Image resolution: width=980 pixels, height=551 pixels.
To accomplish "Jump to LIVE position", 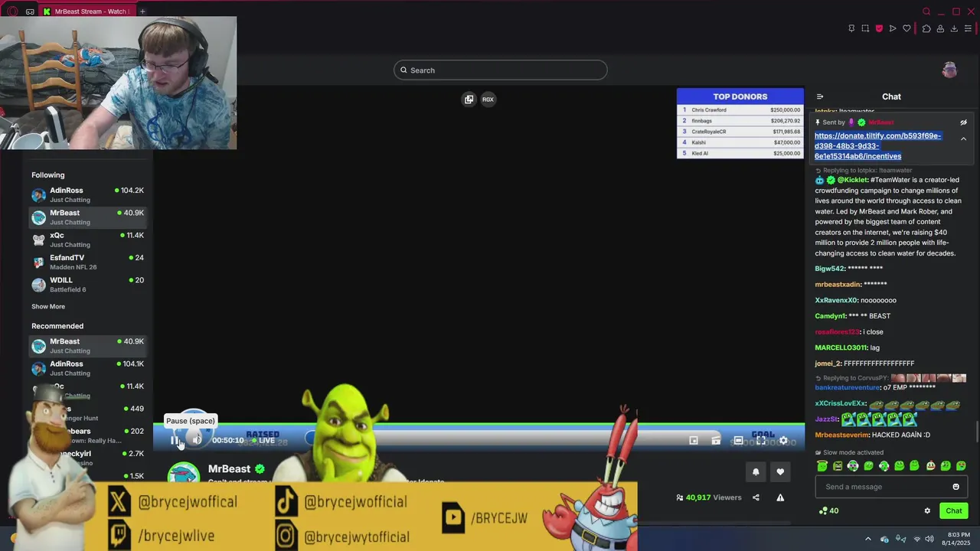I will click(263, 440).
